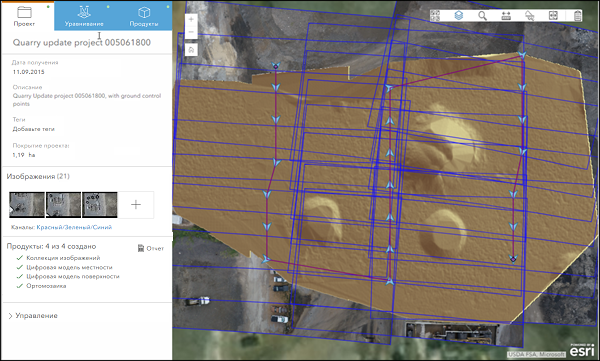The image size is (600, 361).
Task: Zoom in on the map
Action: (191, 20)
